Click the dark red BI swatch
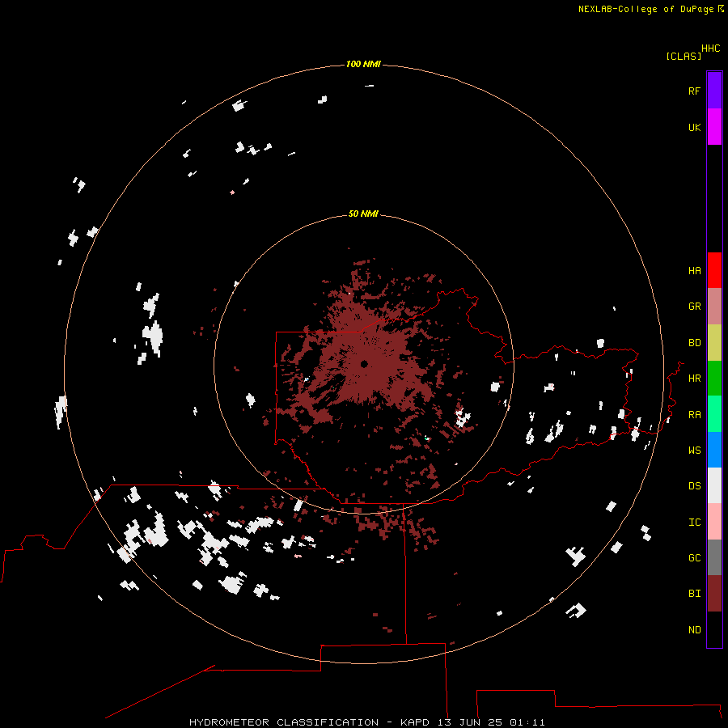 point(714,594)
